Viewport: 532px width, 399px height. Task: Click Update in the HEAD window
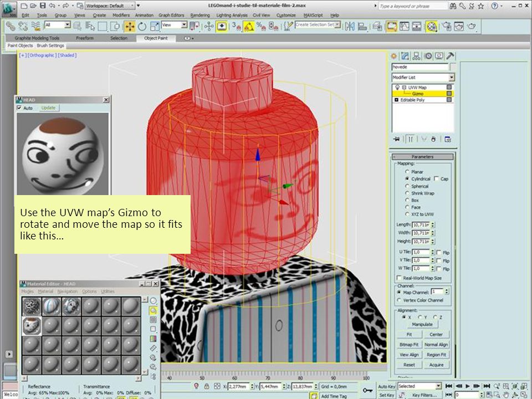point(48,108)
